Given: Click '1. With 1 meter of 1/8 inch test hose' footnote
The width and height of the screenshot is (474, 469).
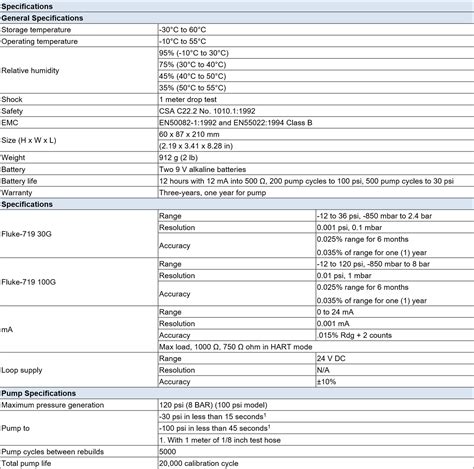Looking at the screenshot, I should click(x=220, y=440).
